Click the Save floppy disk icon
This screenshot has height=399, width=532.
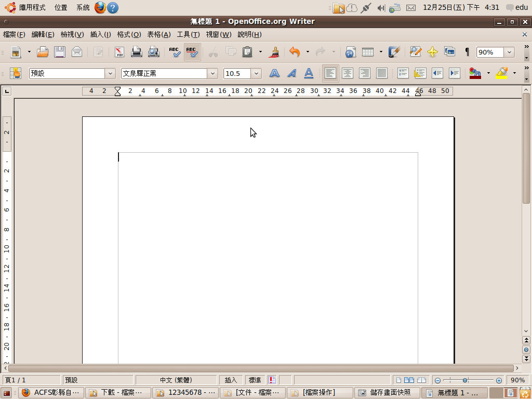60,52
